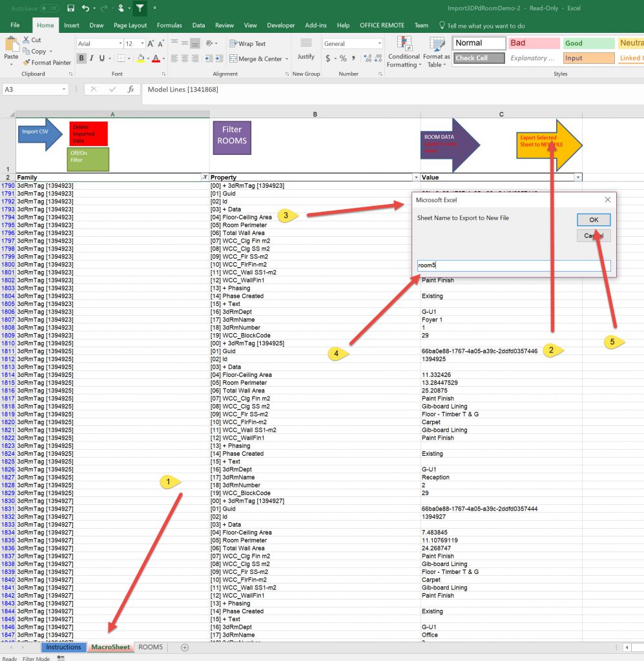Open the Developer ribbon tab
This screenshot has height=661, width=644.
point(280,26)
